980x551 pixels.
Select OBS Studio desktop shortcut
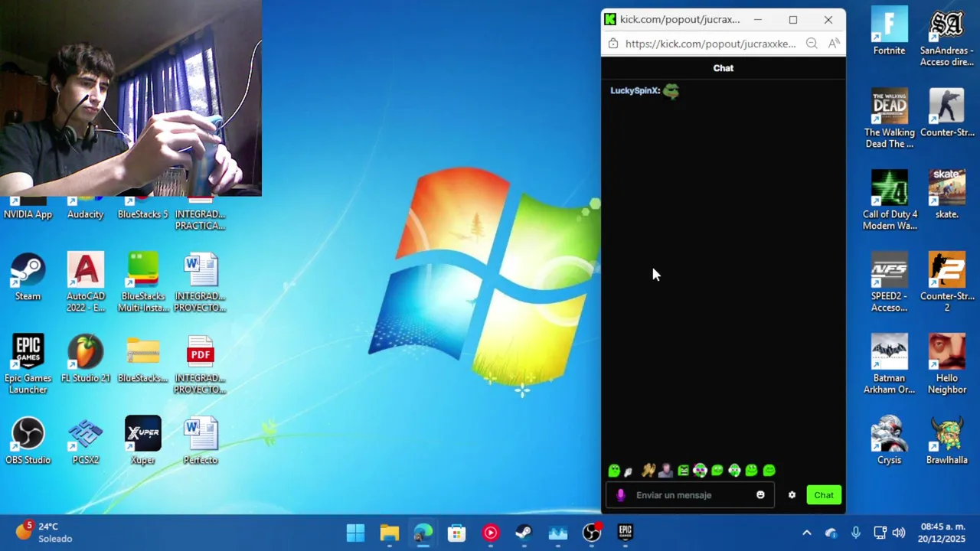click(28, 441)
